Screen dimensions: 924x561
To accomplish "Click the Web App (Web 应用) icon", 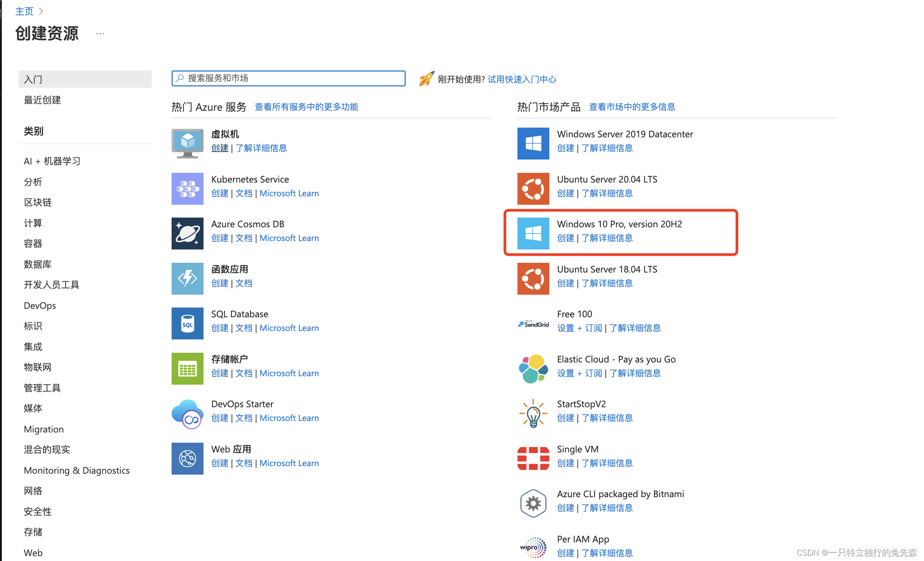I will pos(187,458).
